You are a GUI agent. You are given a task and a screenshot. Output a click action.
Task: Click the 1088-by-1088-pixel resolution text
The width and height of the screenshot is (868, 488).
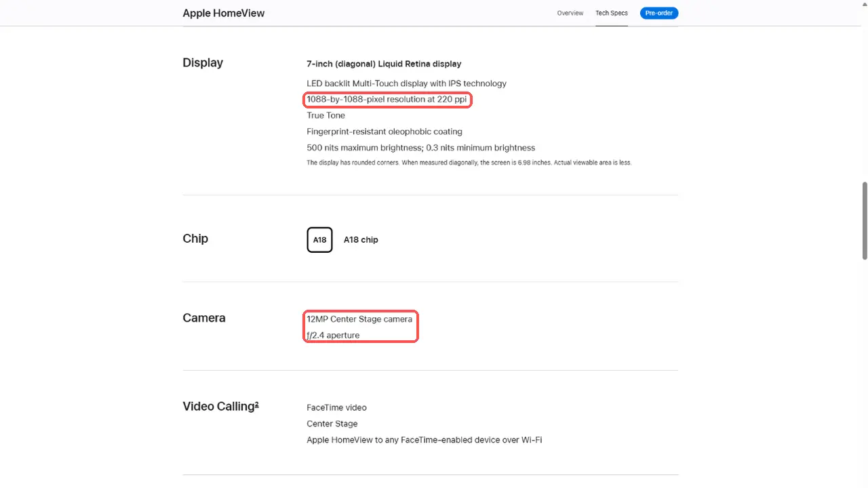click(x=387, y=100)
